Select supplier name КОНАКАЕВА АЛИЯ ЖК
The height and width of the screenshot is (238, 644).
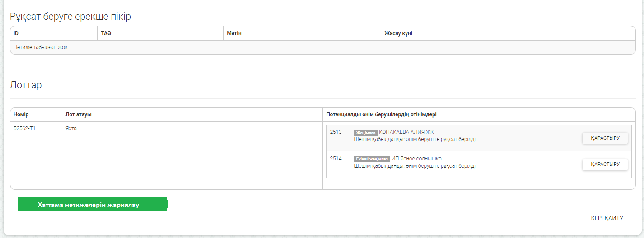click(406, 132)
